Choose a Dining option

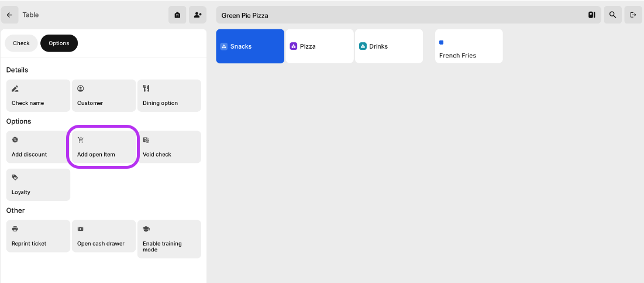coord(169,96)
